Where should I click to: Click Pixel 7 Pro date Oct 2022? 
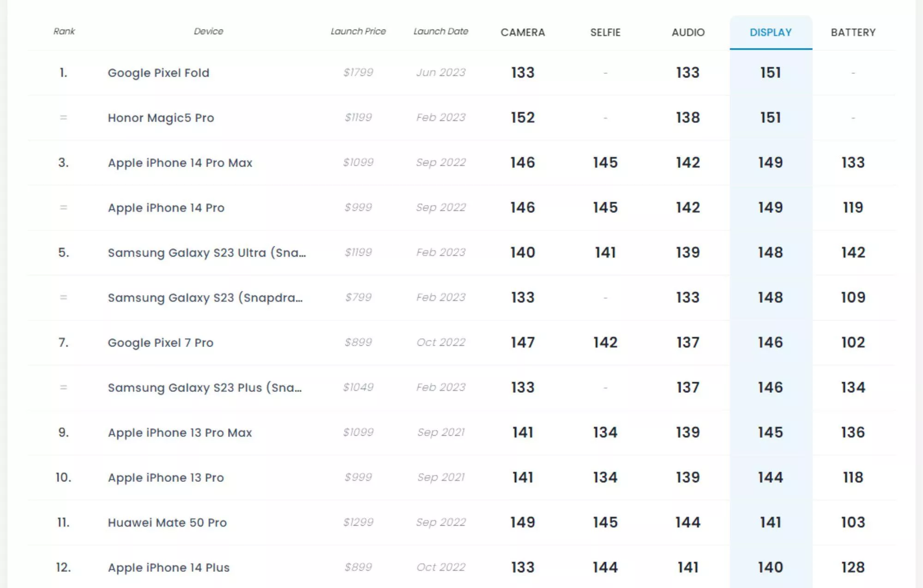tap(441, 342)
